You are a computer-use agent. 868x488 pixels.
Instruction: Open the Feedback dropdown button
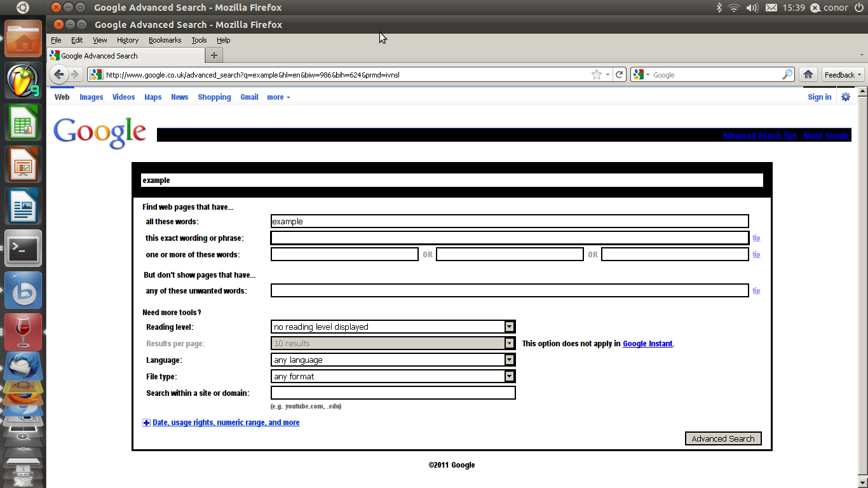pyautogui.click(x=843, y=74)
